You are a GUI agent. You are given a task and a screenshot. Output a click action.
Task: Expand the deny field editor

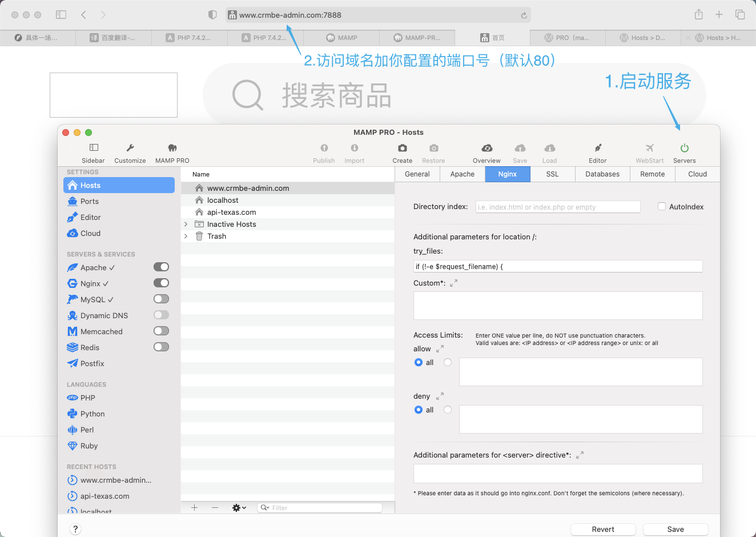pyautogui.click(x=440, y=396)
